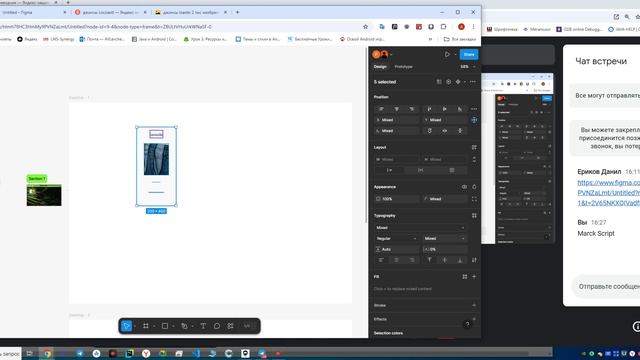Click the letter spacing 0% field
640x360 pixels.
(445, 249)
